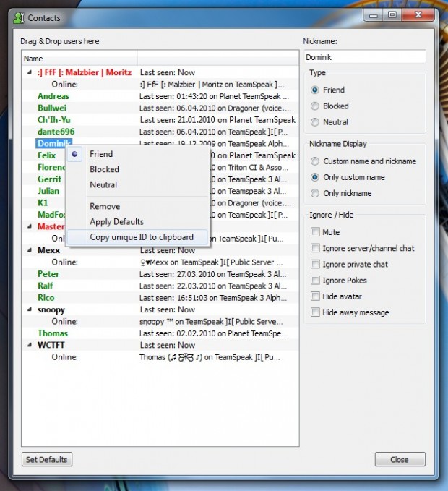Click the 'Online:' row under Mexx
The width and height of the screenshot is (448, 491).
pyautogui.click(x=64, y=262)
